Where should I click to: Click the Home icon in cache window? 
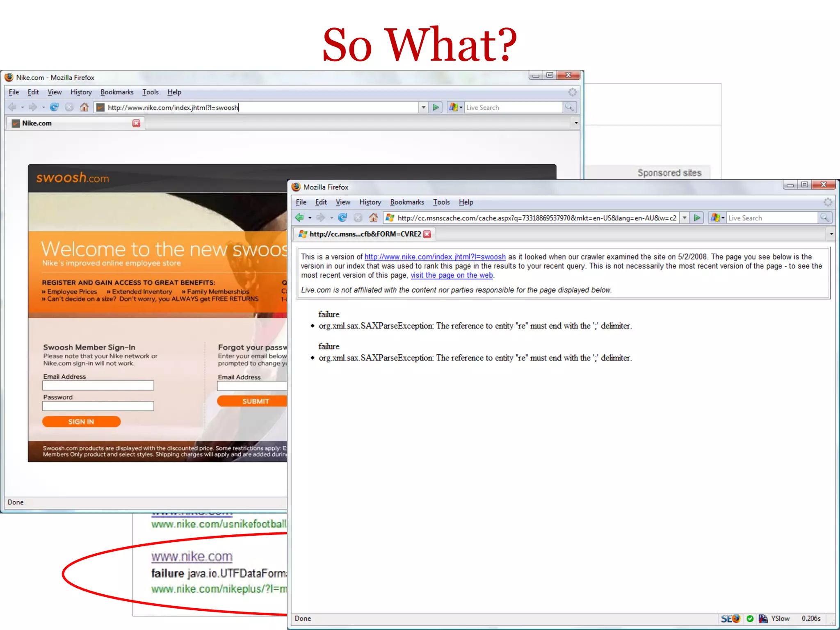373,218
